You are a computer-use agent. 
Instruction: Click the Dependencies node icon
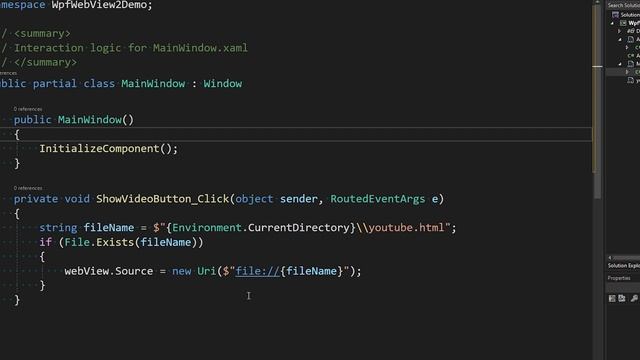coord(631,31)
